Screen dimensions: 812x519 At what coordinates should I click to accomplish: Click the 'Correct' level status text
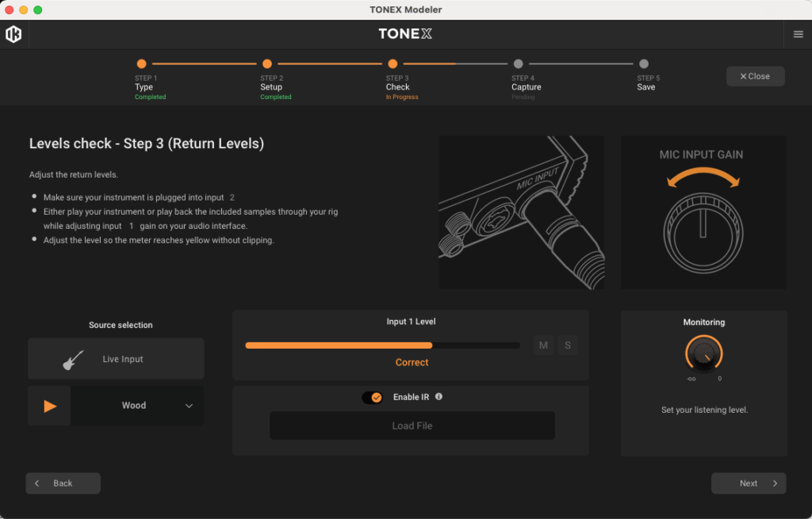pos(412,362)
